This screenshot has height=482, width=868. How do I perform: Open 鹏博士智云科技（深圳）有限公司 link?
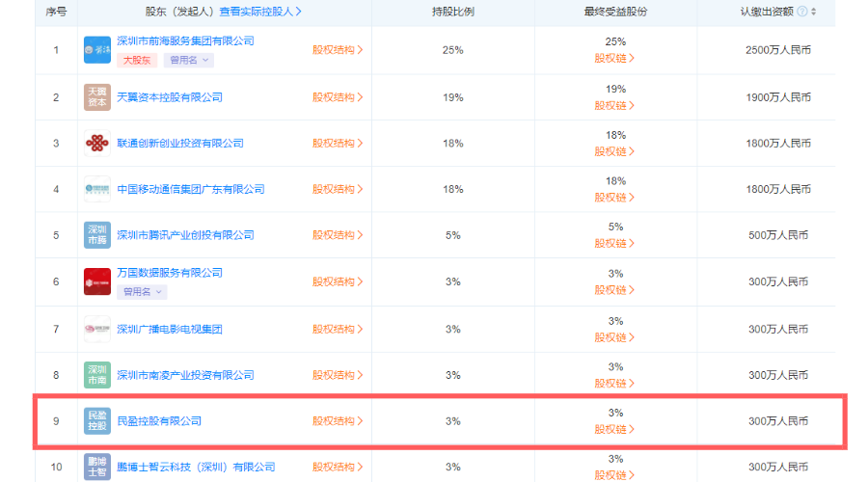pyautogui.click(x=196, y=468)
